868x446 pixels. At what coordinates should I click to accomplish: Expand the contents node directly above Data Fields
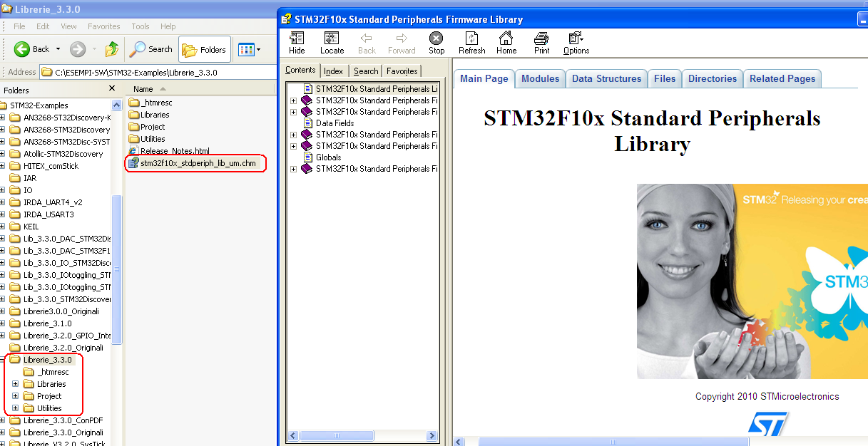(293, 112)
